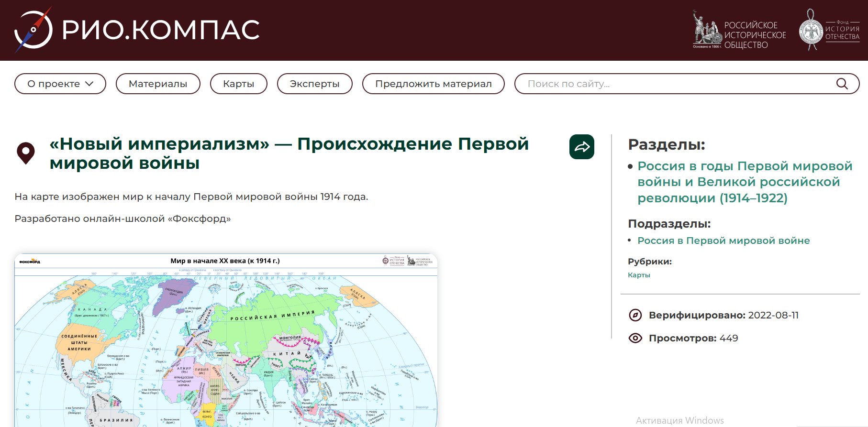
Task: Click the search magnifier icon
Action: (842, 84)
